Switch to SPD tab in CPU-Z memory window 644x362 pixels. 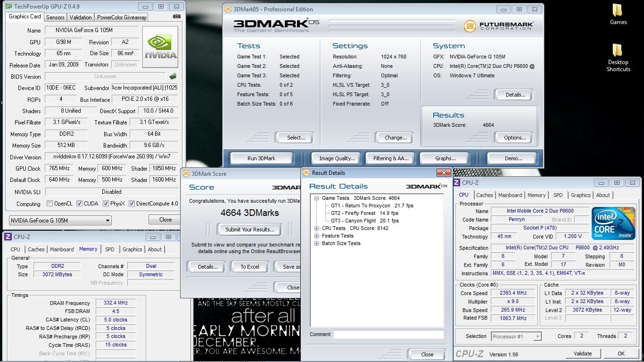tap(110, 249)
